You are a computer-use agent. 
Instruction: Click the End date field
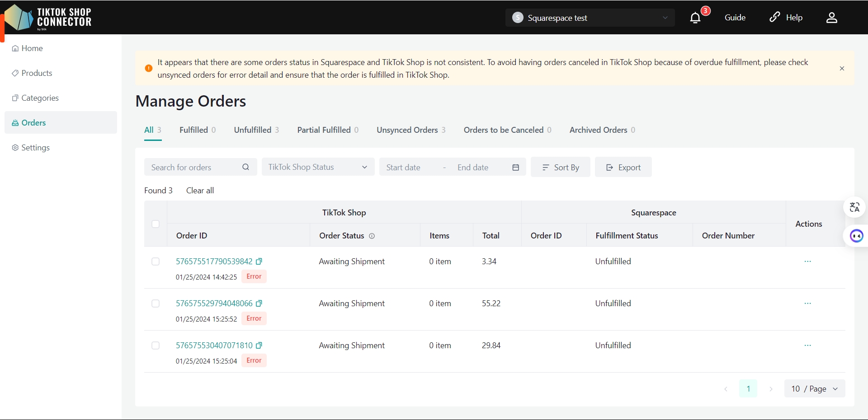pos(479,168)
